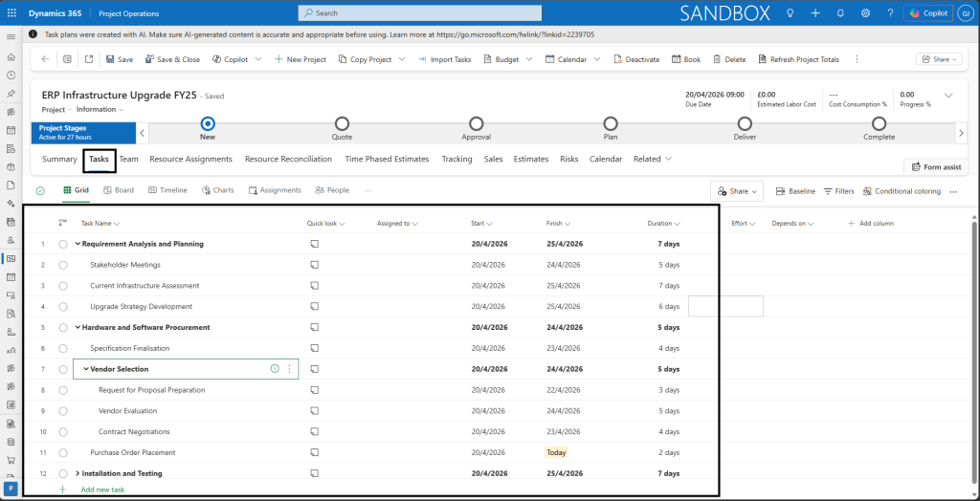Open the Settings gear icon
The height and width of the screenshot is (501, 980).
coord(865,13)
